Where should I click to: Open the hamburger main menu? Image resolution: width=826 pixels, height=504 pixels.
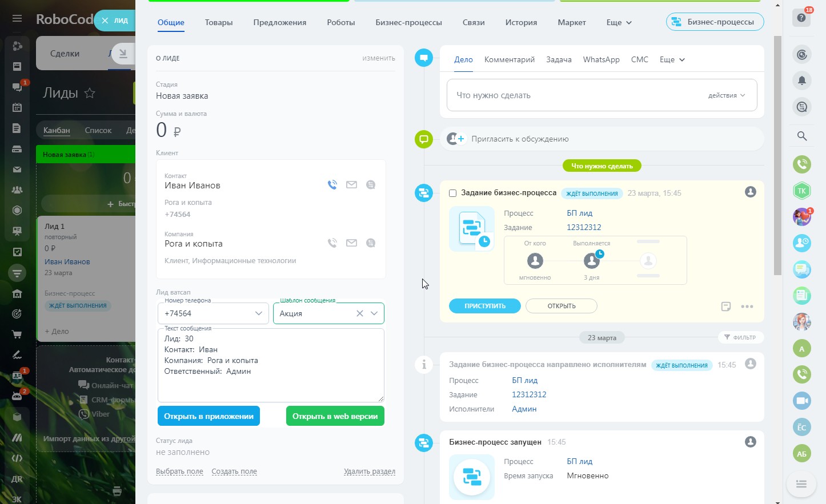coord(17,18)
